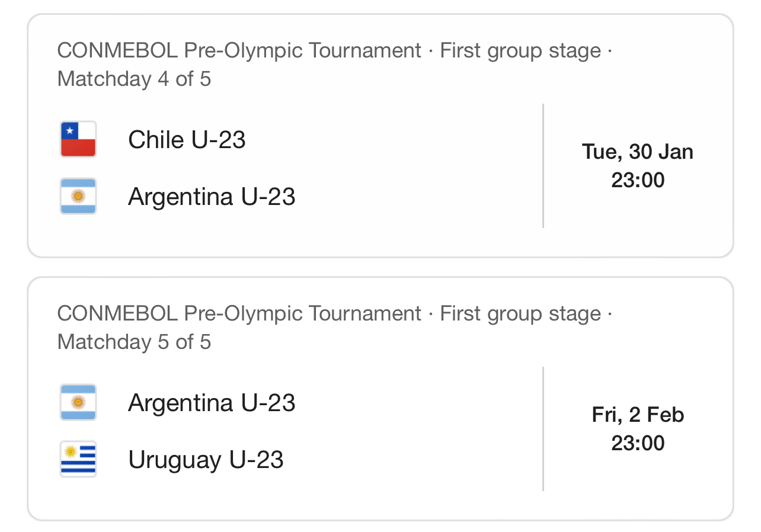761x532 pixels.
Task: Open the Argentina vs Uruguay match card
Action: point(380,399)
